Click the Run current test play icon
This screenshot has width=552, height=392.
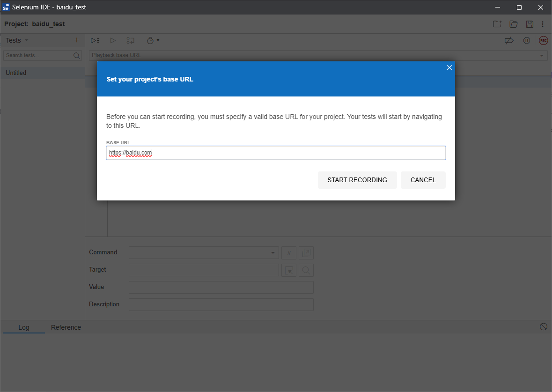[113, 40]
